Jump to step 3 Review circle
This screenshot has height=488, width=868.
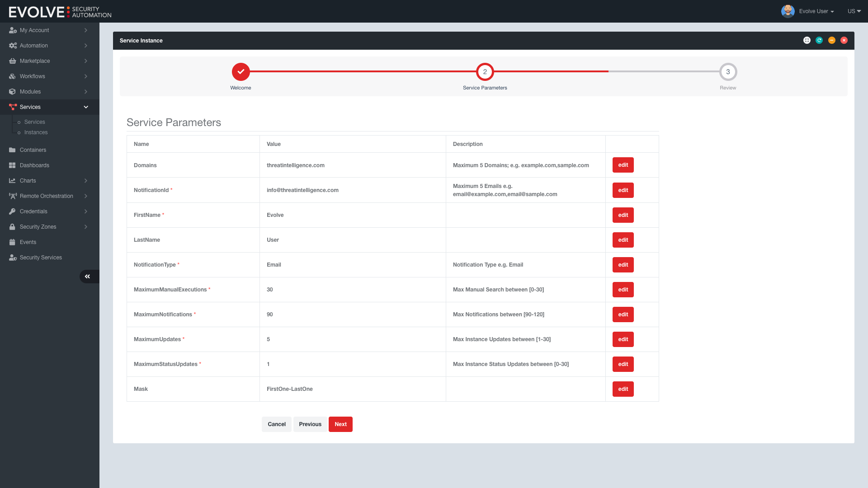tap(728, 72)
